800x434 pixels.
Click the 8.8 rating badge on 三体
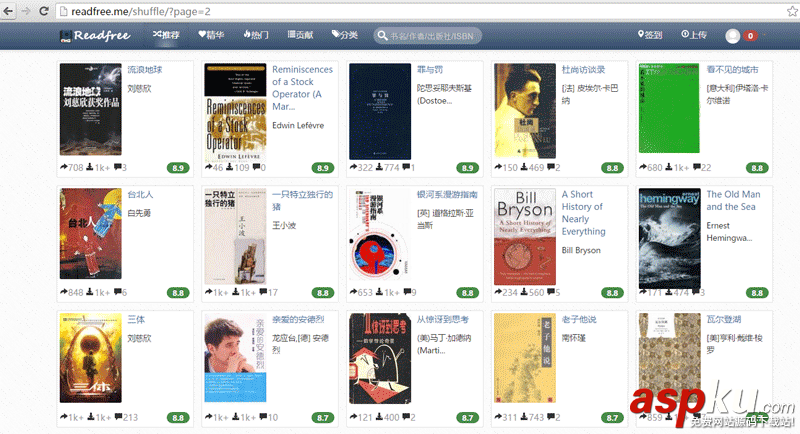[x=178, y=418]
